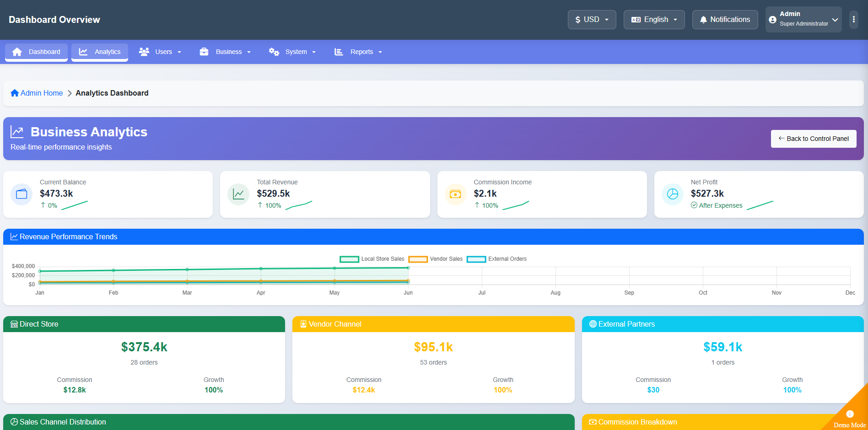
Task: Expand the Admin Super Administrator menu
Action: click(803, 19)
